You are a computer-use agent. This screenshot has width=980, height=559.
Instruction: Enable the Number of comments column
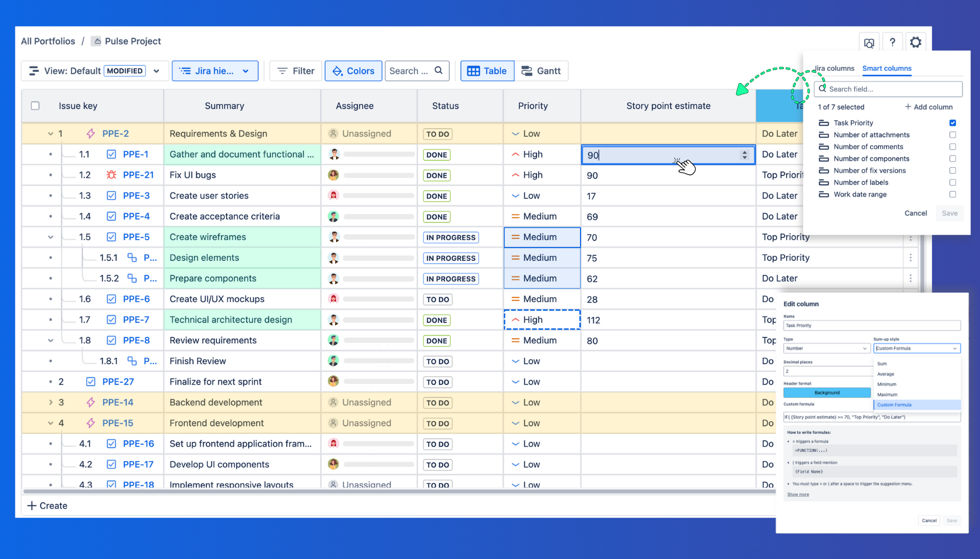pos(952,146)
